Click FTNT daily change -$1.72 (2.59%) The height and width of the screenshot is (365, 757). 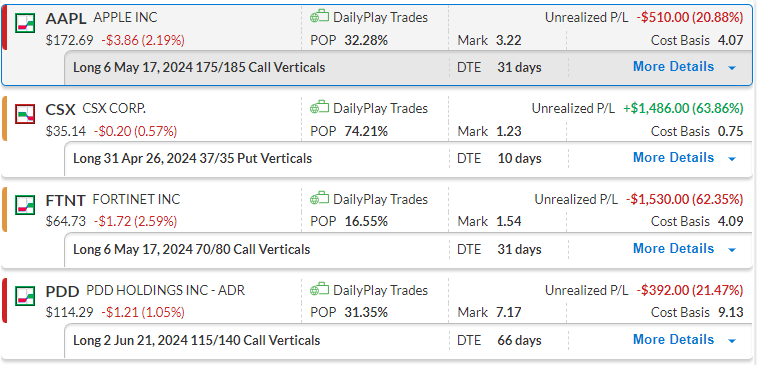[135, 222]
